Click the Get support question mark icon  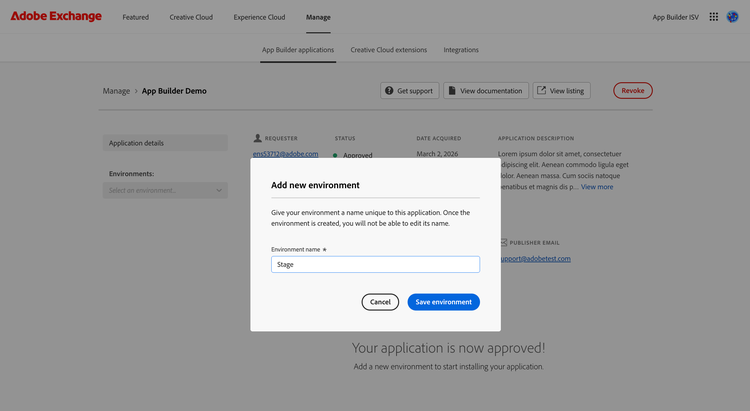click(389, 90)
